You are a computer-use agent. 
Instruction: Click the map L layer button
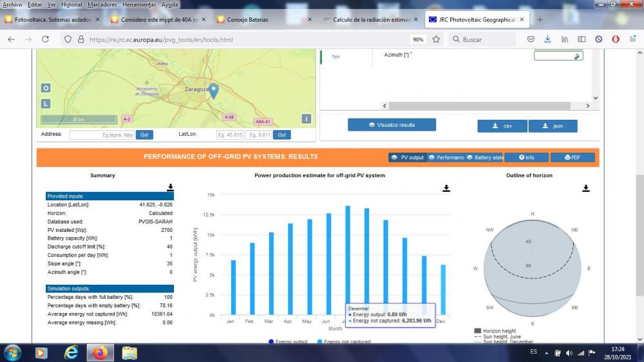pyautogui.click(x=46, y=104)
